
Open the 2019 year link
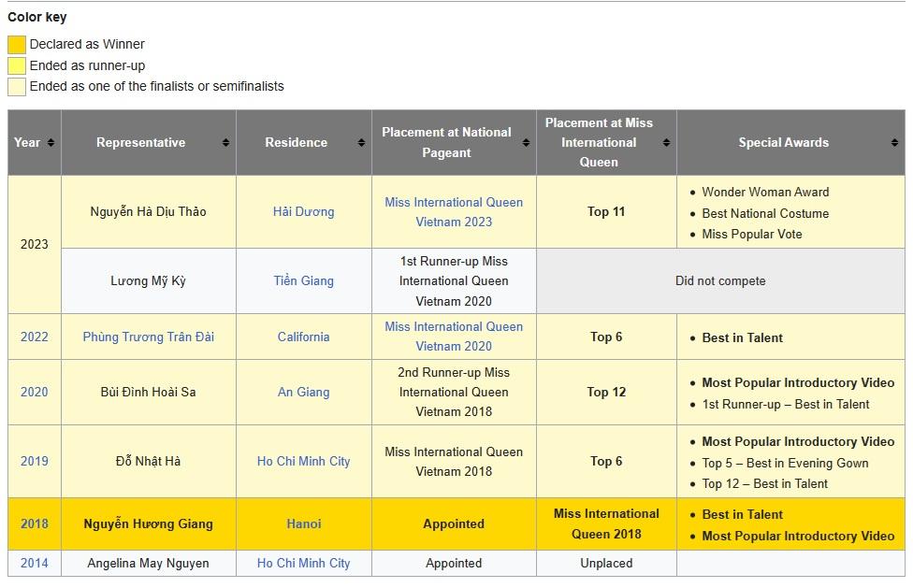coord(35,461)
